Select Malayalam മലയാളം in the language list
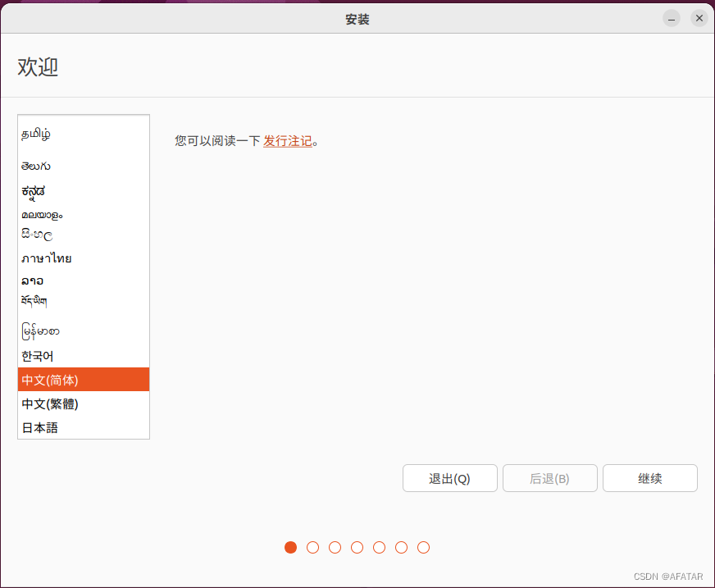 pyautogui.click(x=84, y=214)
